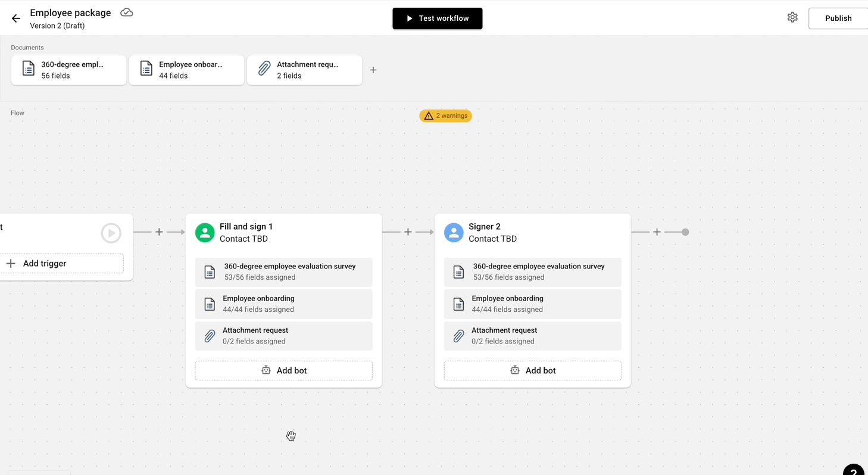Click the cloud sync status icon
The width and height of the screenshot is (868, 475).
click(x=127, y=12)
